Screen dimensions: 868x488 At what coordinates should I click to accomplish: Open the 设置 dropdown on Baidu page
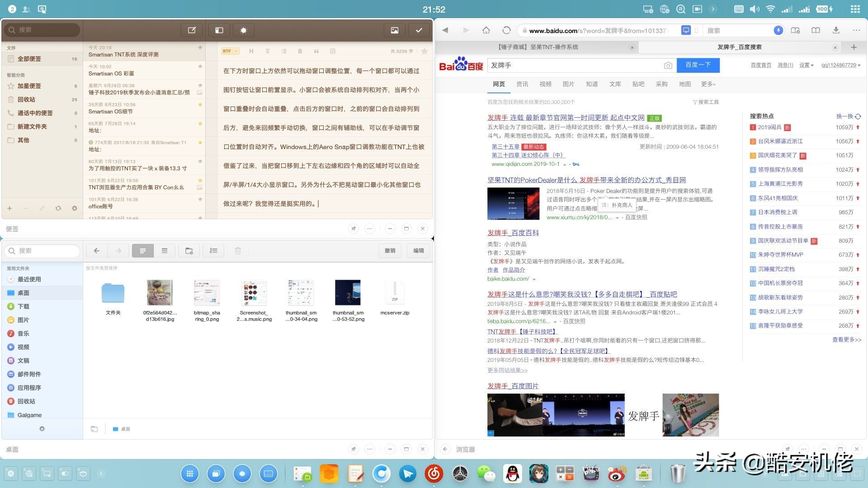[x=806, y=65]
